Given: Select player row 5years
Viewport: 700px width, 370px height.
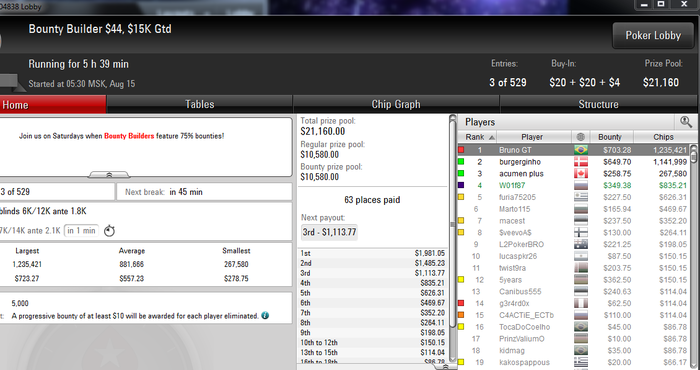Looking at the screenshot, I should 573,280.
